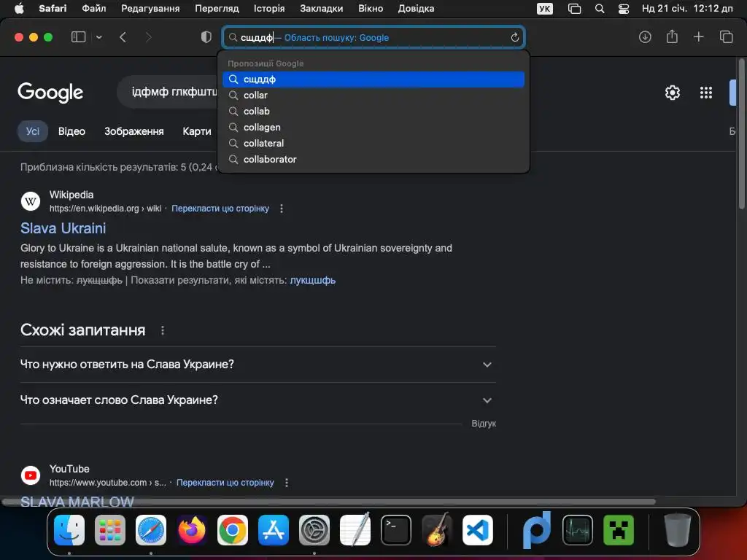Open the 'Slava Ukraini' result link

pos(63,228)
